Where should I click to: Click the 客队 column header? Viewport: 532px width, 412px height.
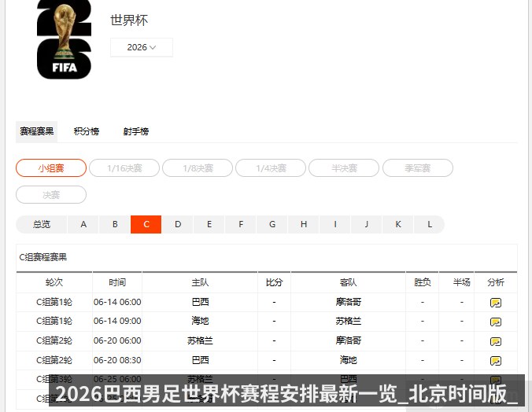point(349,282)
